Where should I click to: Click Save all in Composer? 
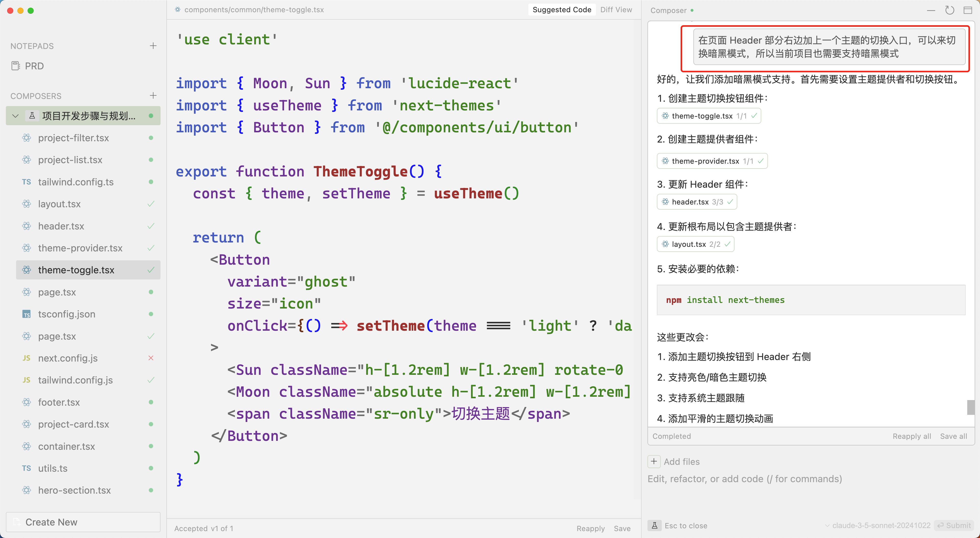point(953,436)
